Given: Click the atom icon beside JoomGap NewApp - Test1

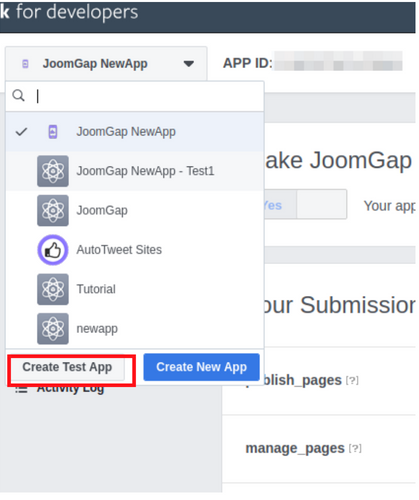Looking at the screenshot, I should click(53, 171).
